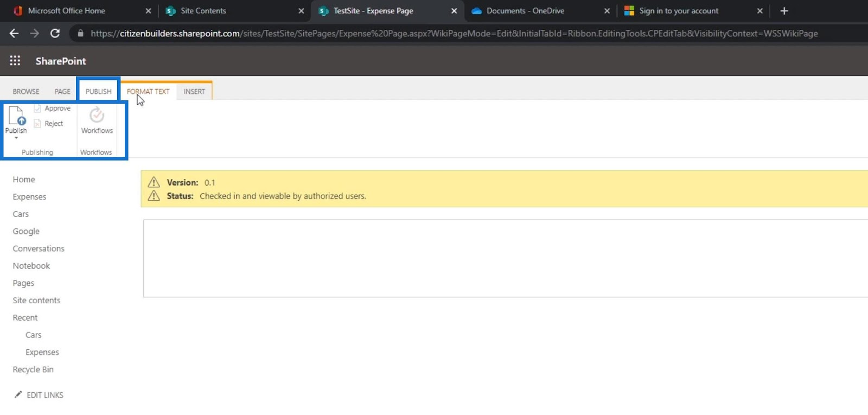Click the browser address bar URL
The height and width of the screenshot is (415, 868).
click(x=454, y=34)
